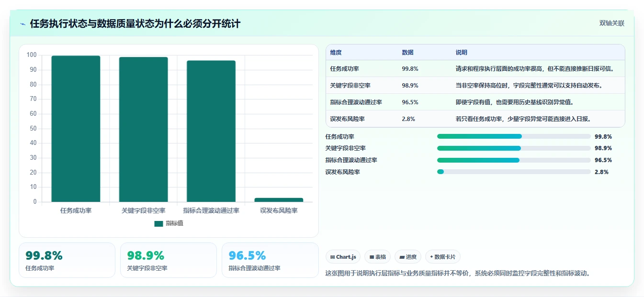Click the 任务成功率 progress bar
The height and width of the screenshot is (297, 644).
point(514,136)
